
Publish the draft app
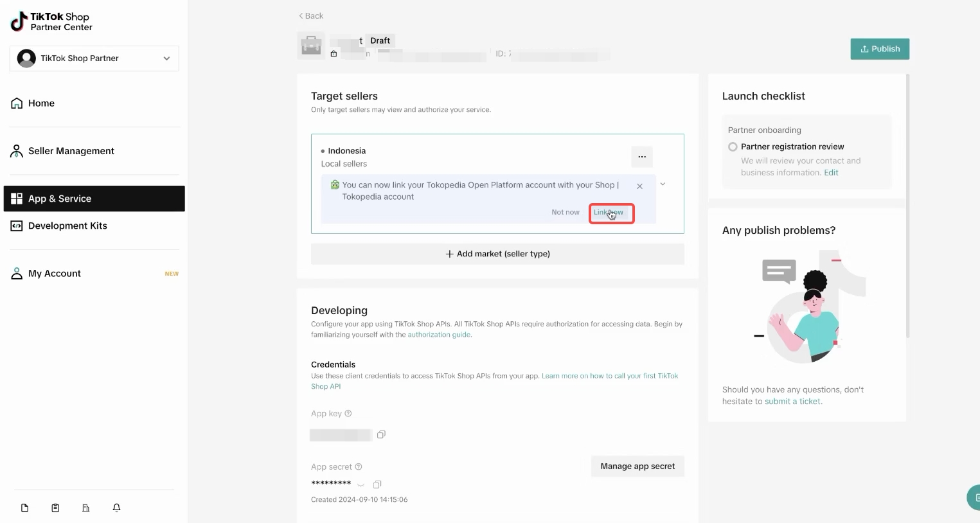pos(880,49)
